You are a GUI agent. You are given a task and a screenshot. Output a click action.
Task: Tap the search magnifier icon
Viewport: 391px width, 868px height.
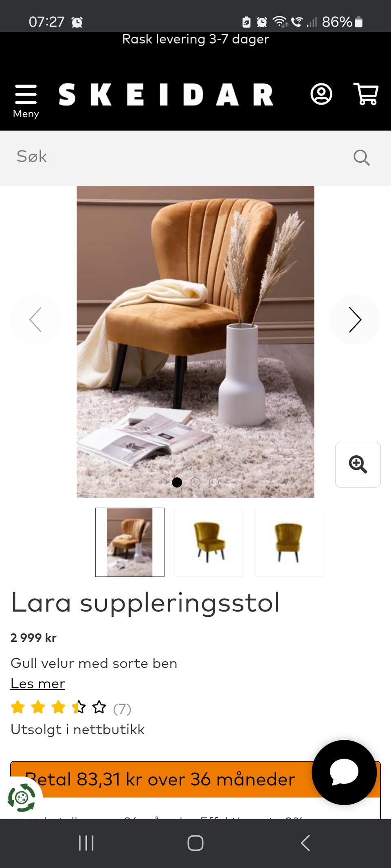point(361,157)
